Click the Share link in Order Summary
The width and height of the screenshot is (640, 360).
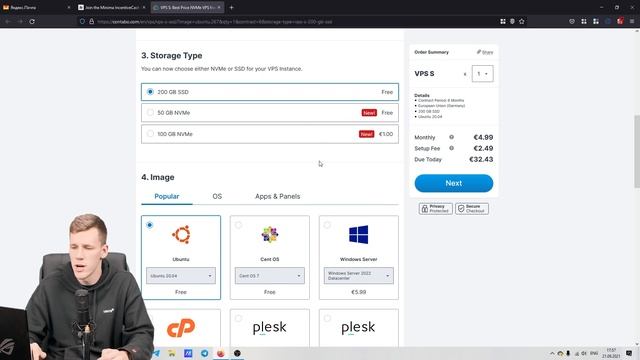(487, 52)
